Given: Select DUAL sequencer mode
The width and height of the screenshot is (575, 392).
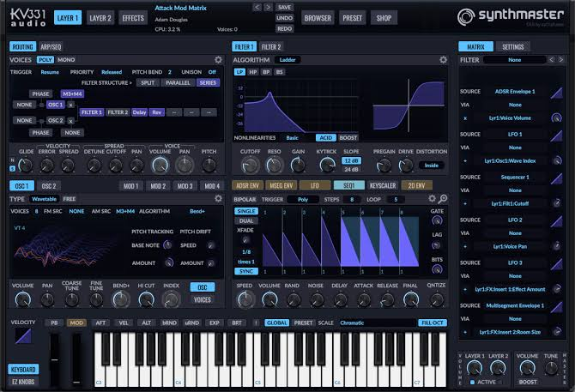Looking at the screenshot, I should (246, 221).
